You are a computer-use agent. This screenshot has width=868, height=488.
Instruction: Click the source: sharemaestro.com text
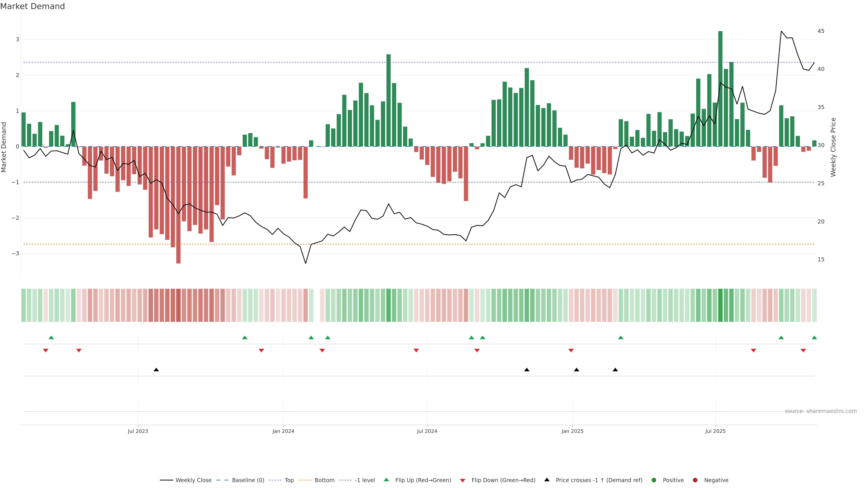pos(821,411)
